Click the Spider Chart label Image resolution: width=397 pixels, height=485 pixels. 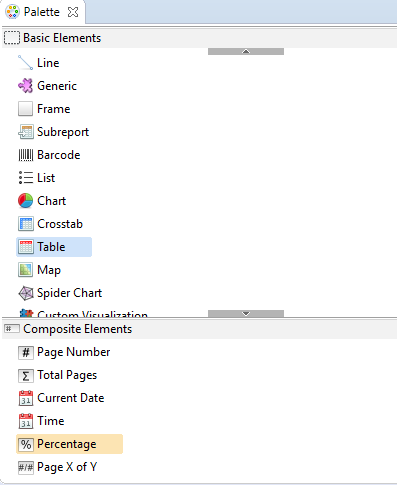[x=69, y=293]
